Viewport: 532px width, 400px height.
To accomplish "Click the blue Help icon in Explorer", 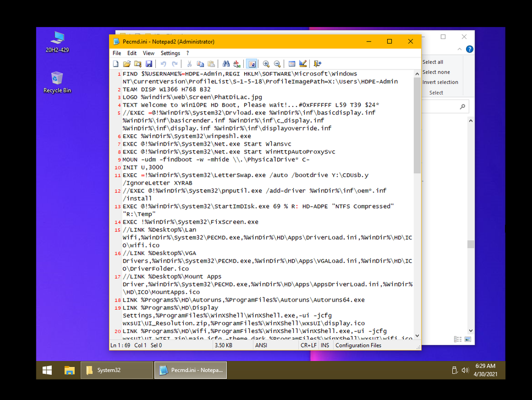I will pyautogui.click(x=470, y=49).
